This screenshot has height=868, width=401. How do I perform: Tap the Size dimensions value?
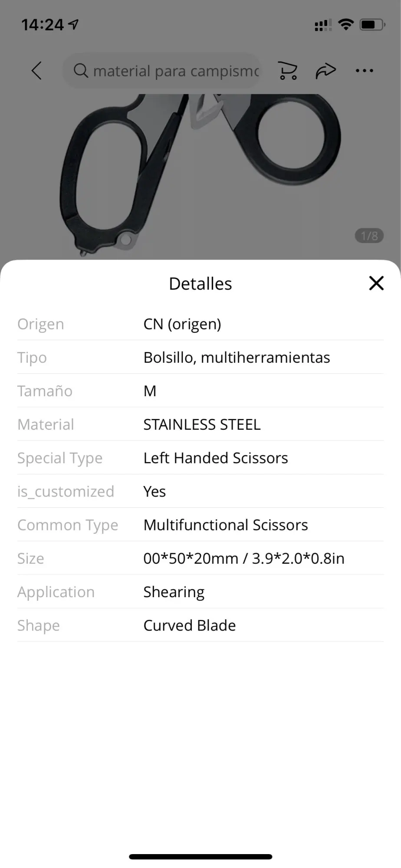pyautogui.click(x=244, y=559)
